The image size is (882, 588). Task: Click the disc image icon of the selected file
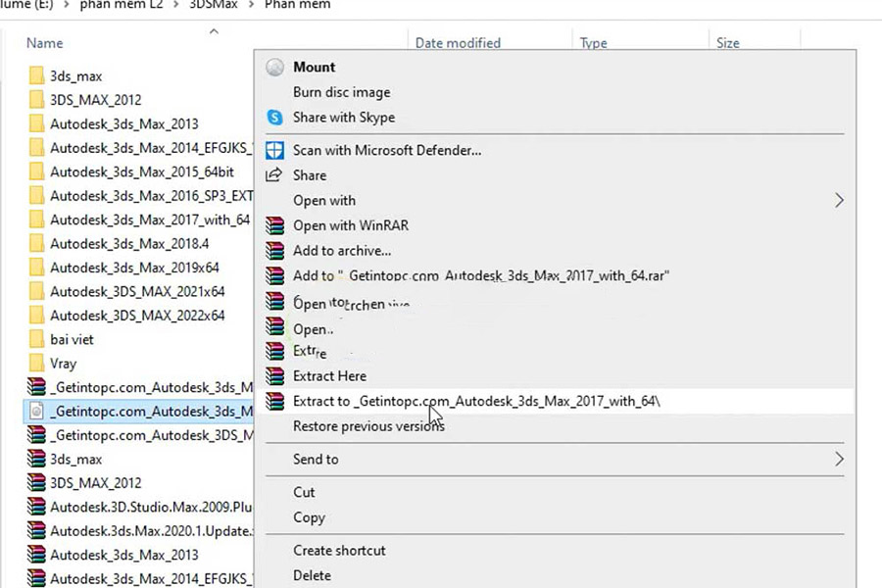(36, 412)
